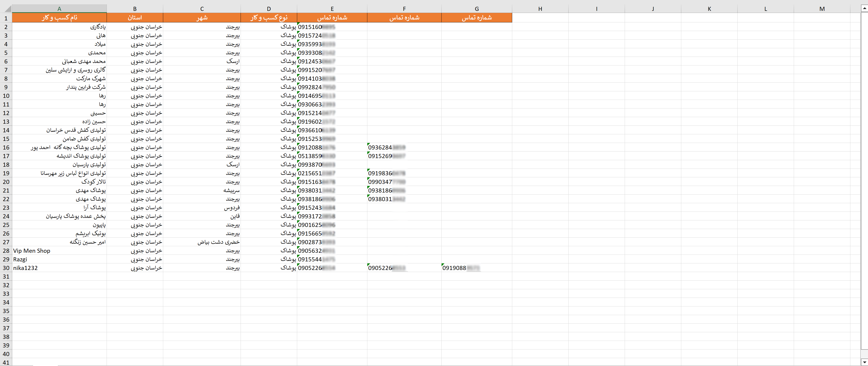Viewport: 868px width, 366px height.
Task: Select column A header
Action: click(59, 9)
